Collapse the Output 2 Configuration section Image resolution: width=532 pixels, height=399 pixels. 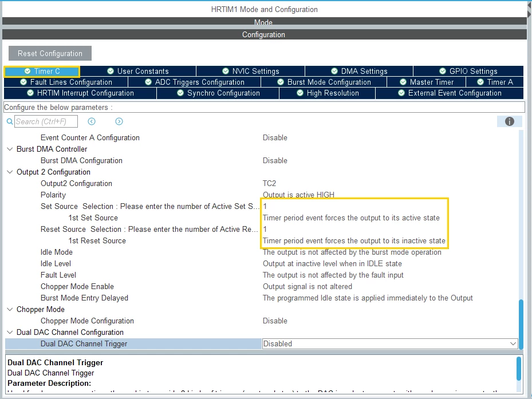10,172
